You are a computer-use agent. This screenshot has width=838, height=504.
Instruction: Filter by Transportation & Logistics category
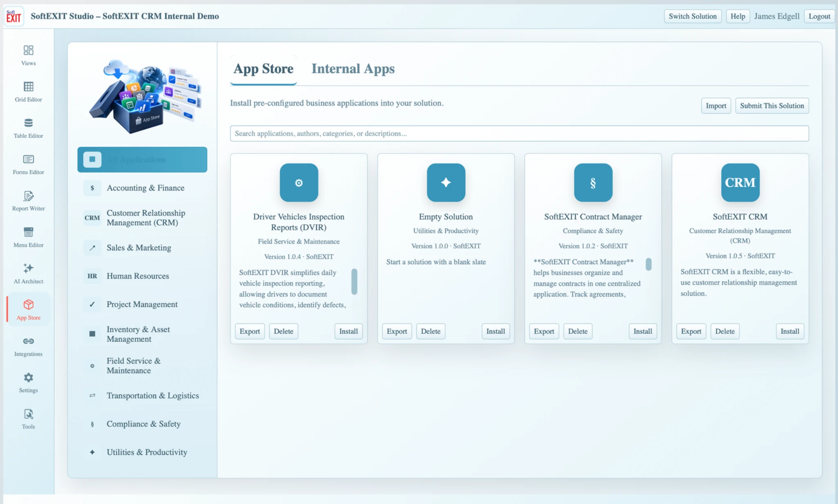click(142, 395)
